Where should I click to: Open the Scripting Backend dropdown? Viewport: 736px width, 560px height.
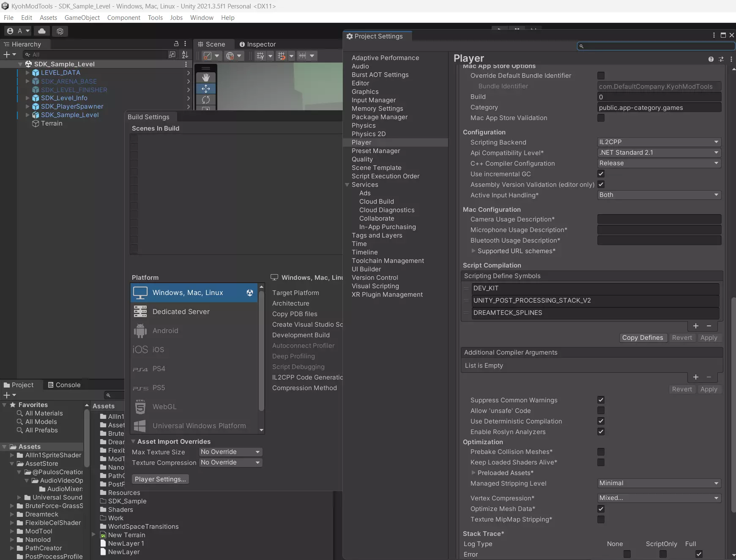click(x=659, y=142)
